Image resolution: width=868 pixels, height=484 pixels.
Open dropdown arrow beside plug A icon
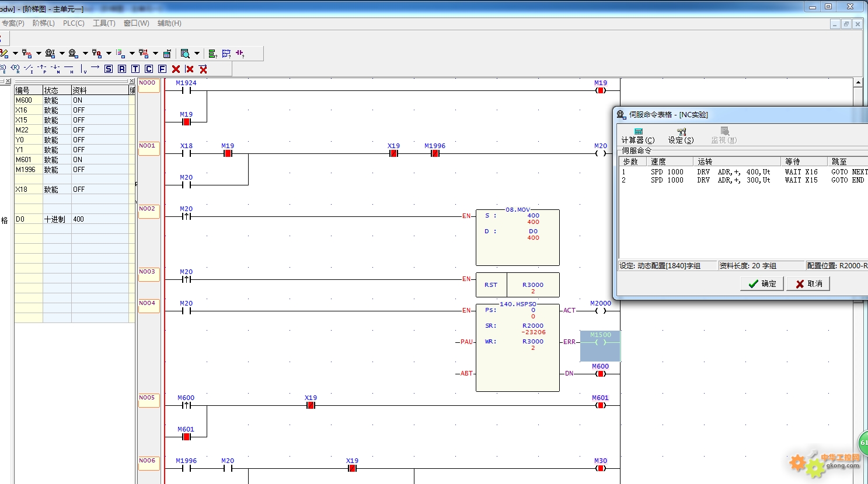[109, 54]
